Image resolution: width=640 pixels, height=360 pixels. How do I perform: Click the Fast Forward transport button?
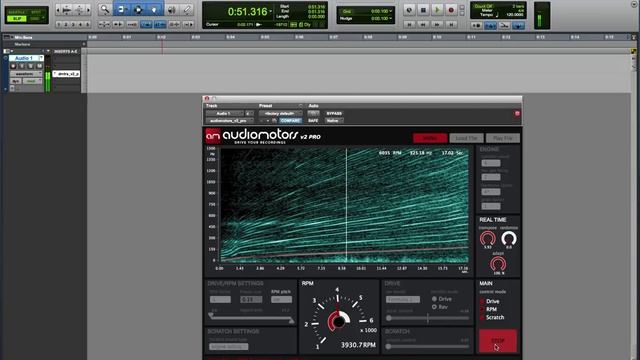click(x=437, y=25)
